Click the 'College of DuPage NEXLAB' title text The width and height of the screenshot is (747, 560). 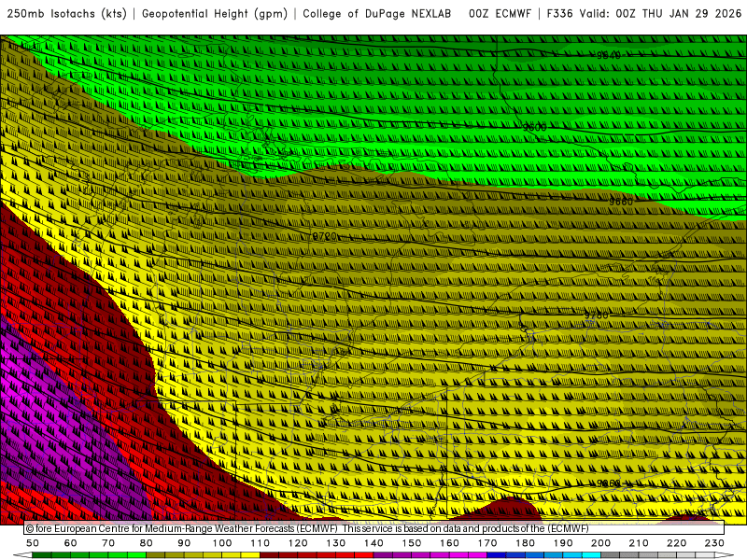[377, 14]
